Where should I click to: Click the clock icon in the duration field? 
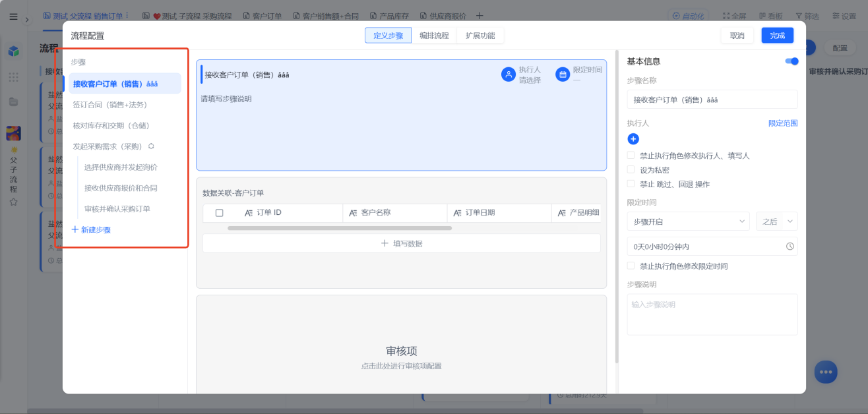tap(790, 247)
